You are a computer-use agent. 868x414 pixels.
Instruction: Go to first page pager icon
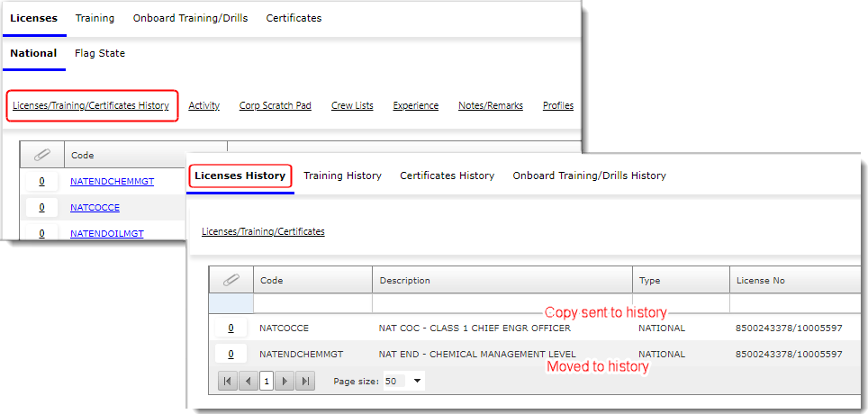pos(228,381)
